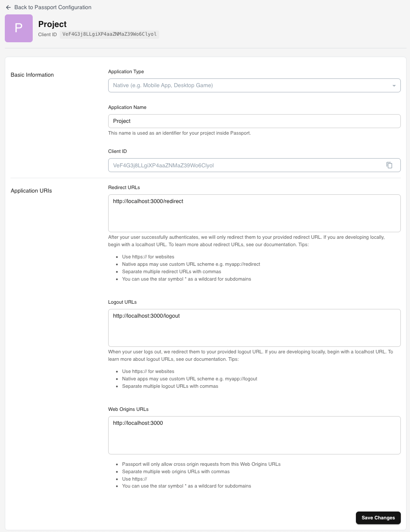This screenshot has width=410, height=532.
Task: Select the redirect URL http://localhost:3000/redirect
Action: [148, 201]
